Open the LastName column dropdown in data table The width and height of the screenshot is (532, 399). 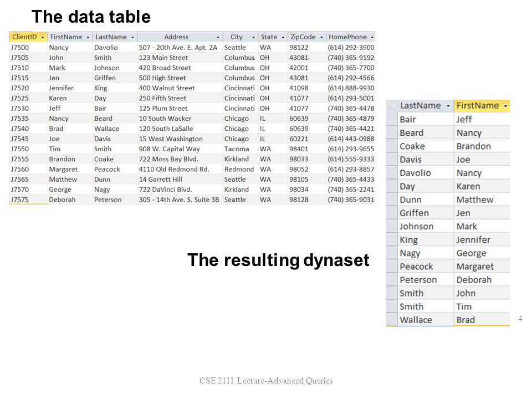pyautogui.click(x=132, y=37)
